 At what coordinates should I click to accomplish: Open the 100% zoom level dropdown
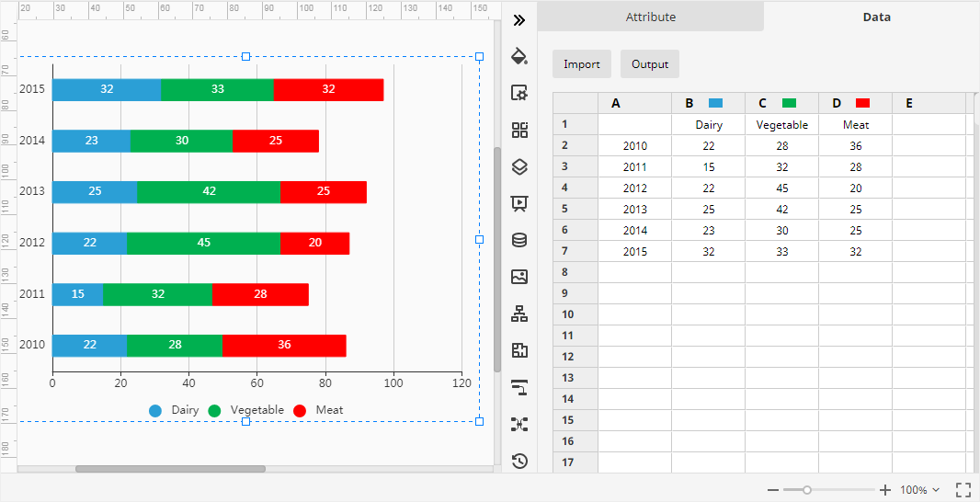tap(919, 490)
